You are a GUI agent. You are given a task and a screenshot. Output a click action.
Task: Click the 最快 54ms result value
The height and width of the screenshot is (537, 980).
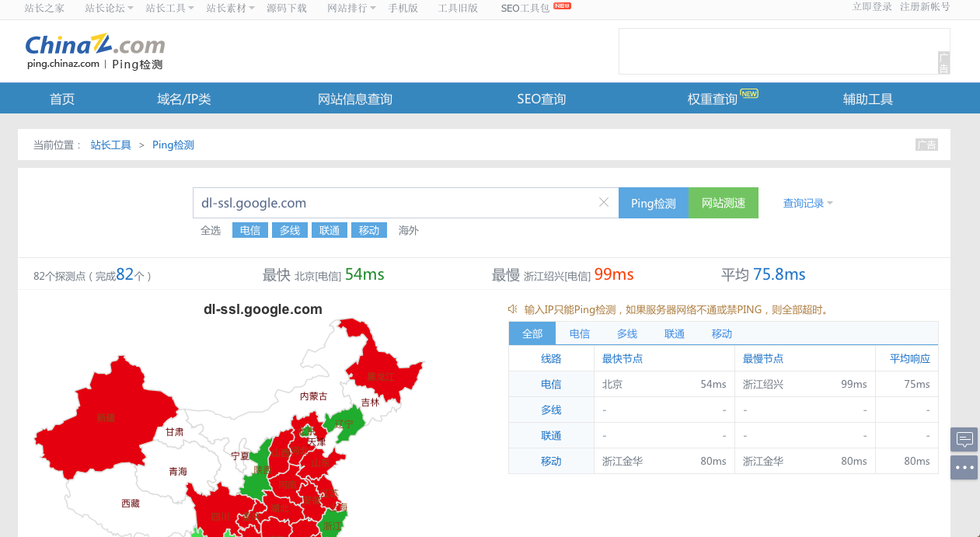point(364,274)
